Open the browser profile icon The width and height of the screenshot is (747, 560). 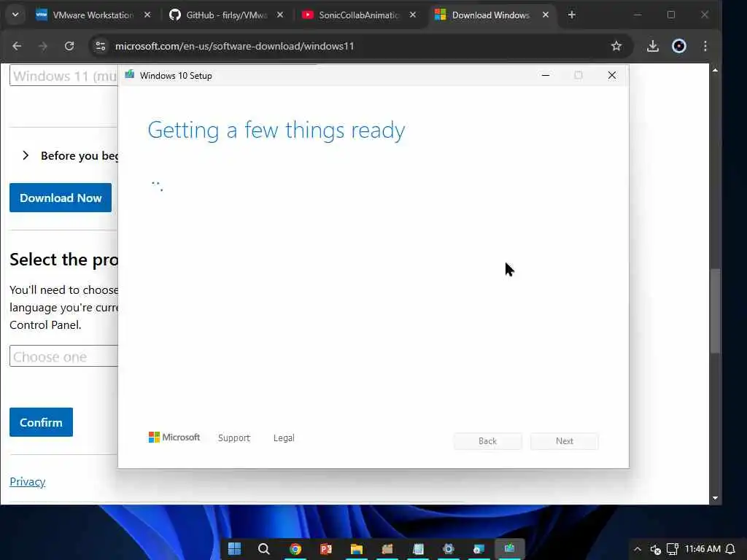(679, 46)
